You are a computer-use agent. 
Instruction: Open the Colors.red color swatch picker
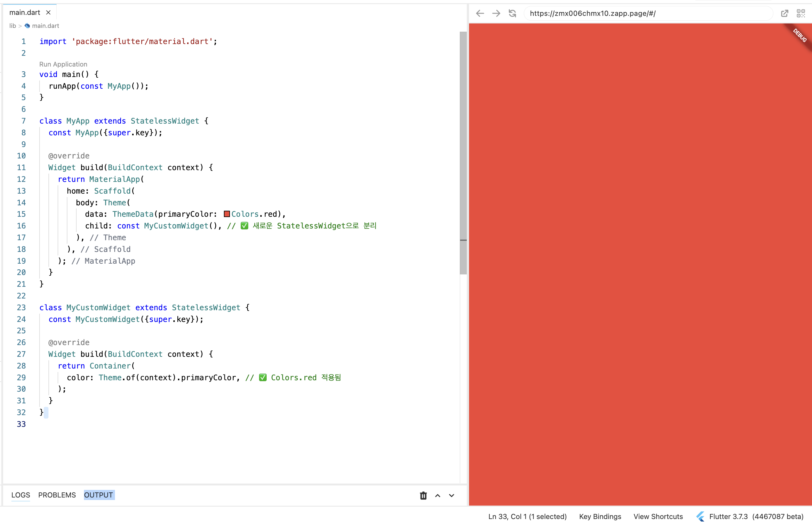[227, 214]
